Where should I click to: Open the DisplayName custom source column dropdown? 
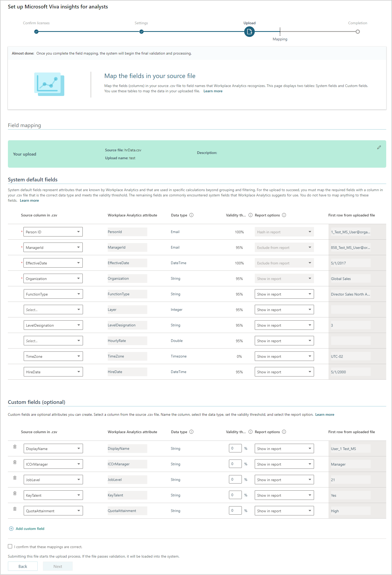[x=53, y=448]
